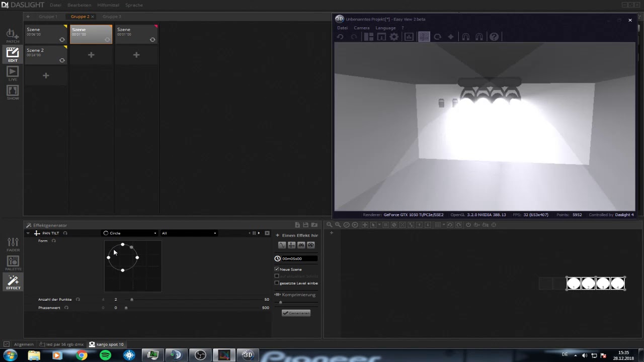Open the PATCH mode in left sidebar
Image resolution: width=644 pixels, height=362 pixels.
point(13,36)
